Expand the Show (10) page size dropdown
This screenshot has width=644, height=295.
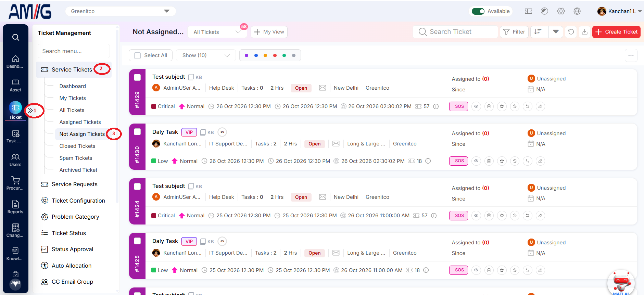(x=206, y=55)
